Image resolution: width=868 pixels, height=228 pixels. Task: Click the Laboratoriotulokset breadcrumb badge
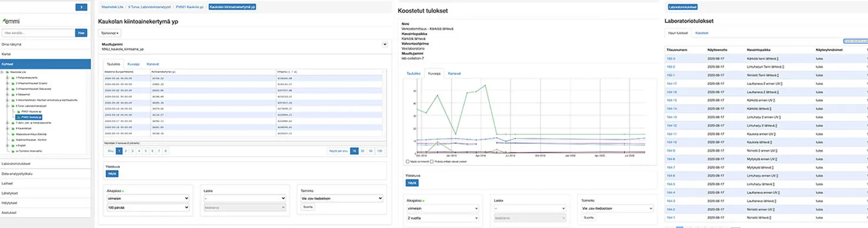tap(683, 7)
